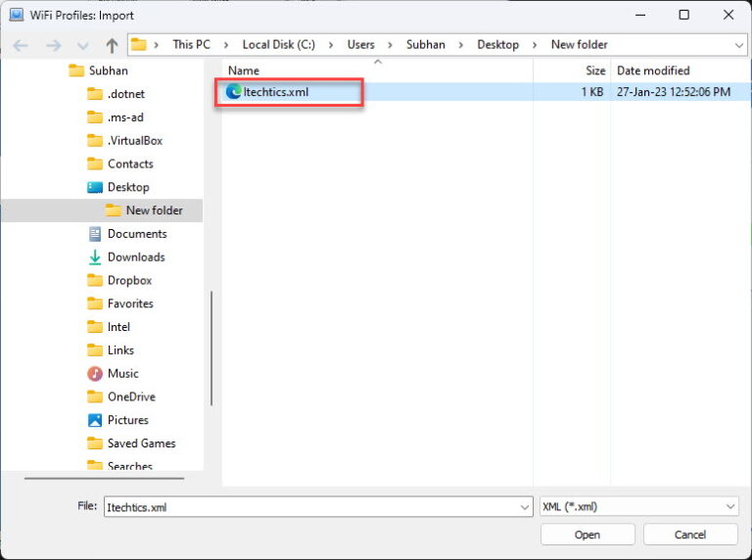Screen dimensions: 752x560
Task: Select the Itechtics.xml file
Action: (276, 92)
